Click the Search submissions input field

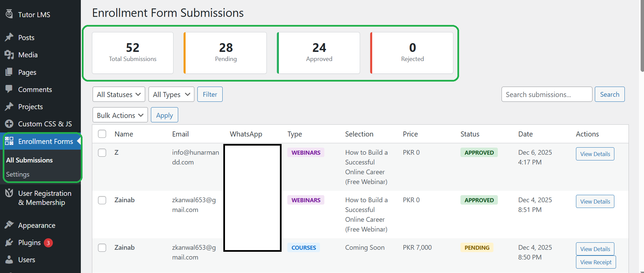click(546, 94)
